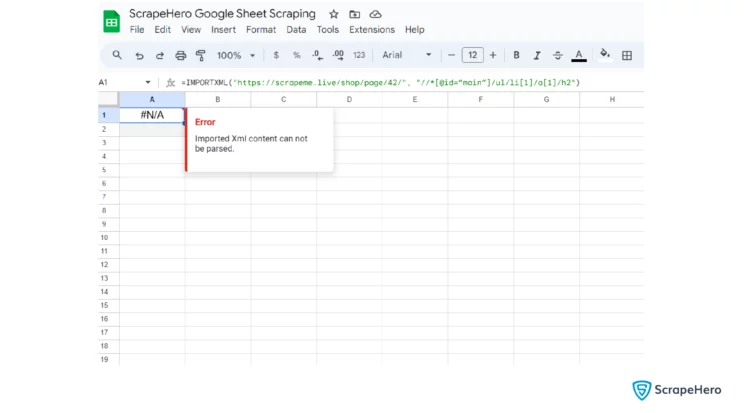Viewport: 744px width, 413px height.
Task: Toggle bold formatting
Action: [516, 55]
